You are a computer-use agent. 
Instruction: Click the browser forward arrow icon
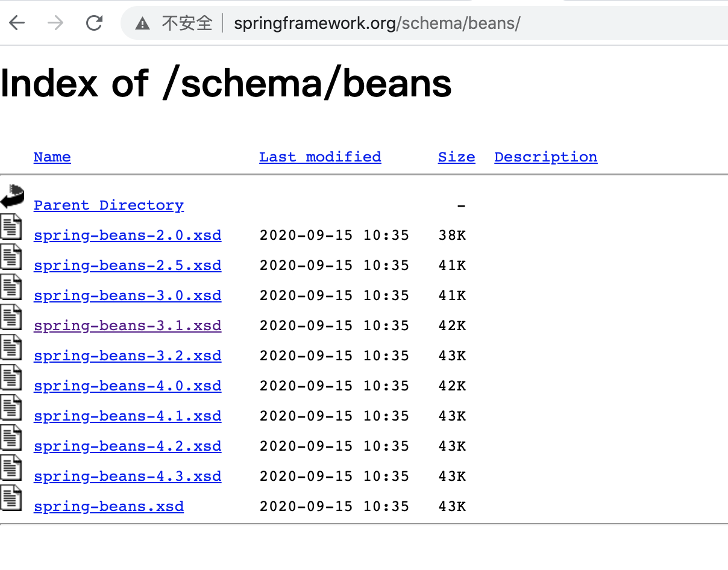pos(55,22)
